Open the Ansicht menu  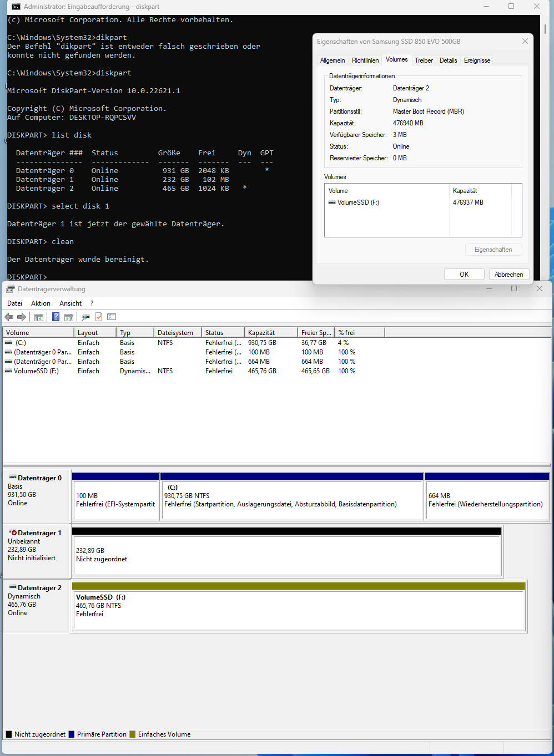pos(70,303)
